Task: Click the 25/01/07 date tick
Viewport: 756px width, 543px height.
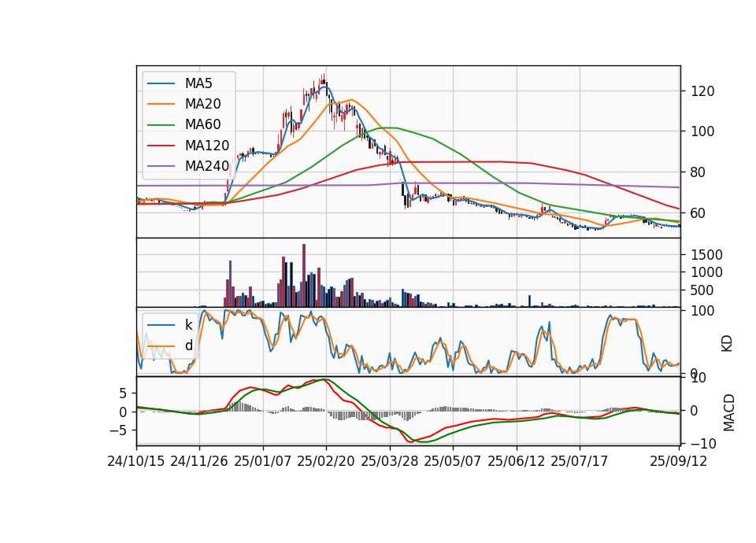Action: click(x=263, y=461)
